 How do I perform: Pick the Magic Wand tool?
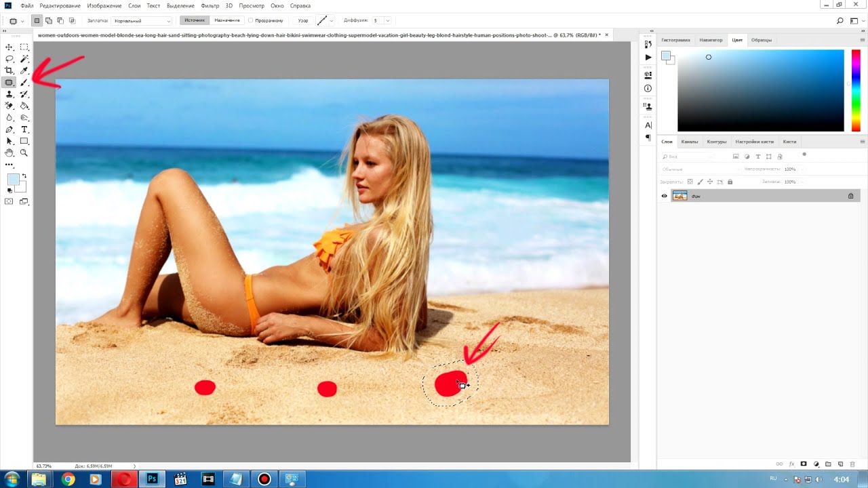coord(24,59)
